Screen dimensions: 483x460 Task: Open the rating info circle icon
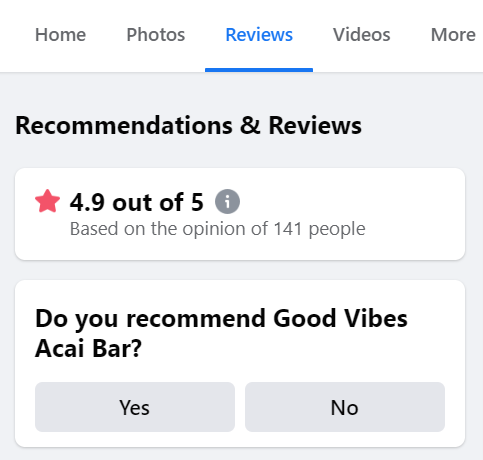click(x=227, y=202)
